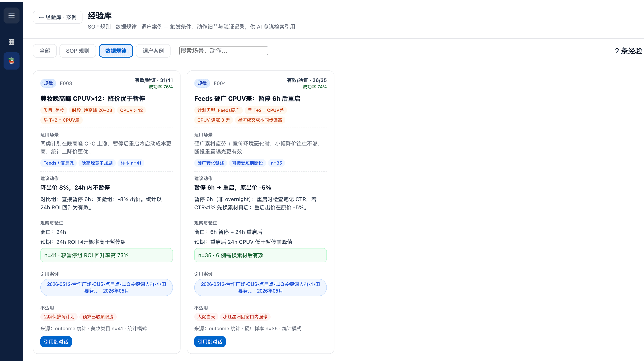This screenshot has width=644, height=361.
Task: Click the 类目=美妆 condition tag
Action: click(53, 110)
